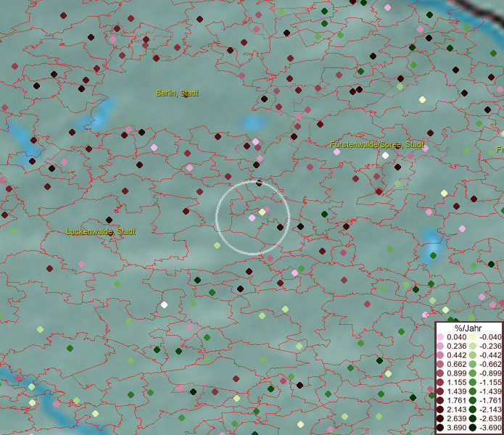Select light pink data point inside the white circle
Image resolution: width=504 pixels, height=435 pixels.
(x=252, y=217)
